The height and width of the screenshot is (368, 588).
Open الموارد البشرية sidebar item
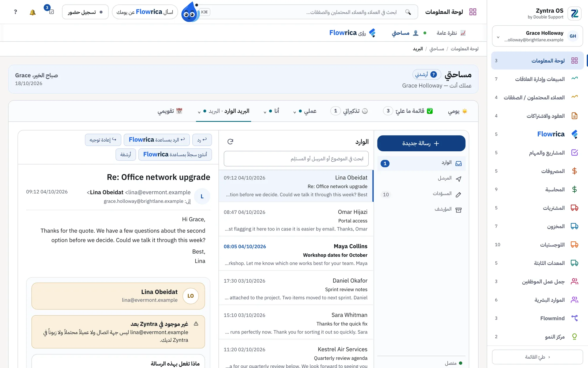pos(537,300)
